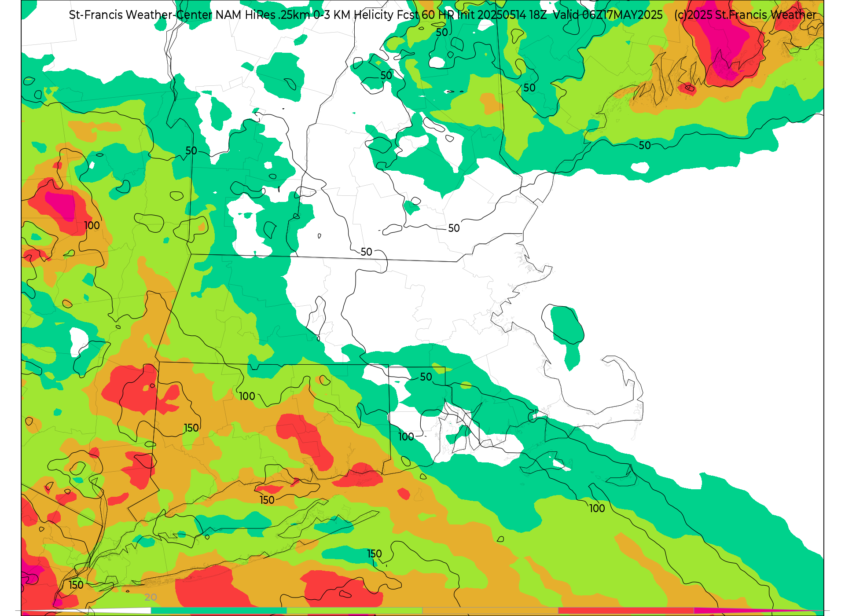
Task: Click the "20" color bar tick label
Action: tap(151, 597)
